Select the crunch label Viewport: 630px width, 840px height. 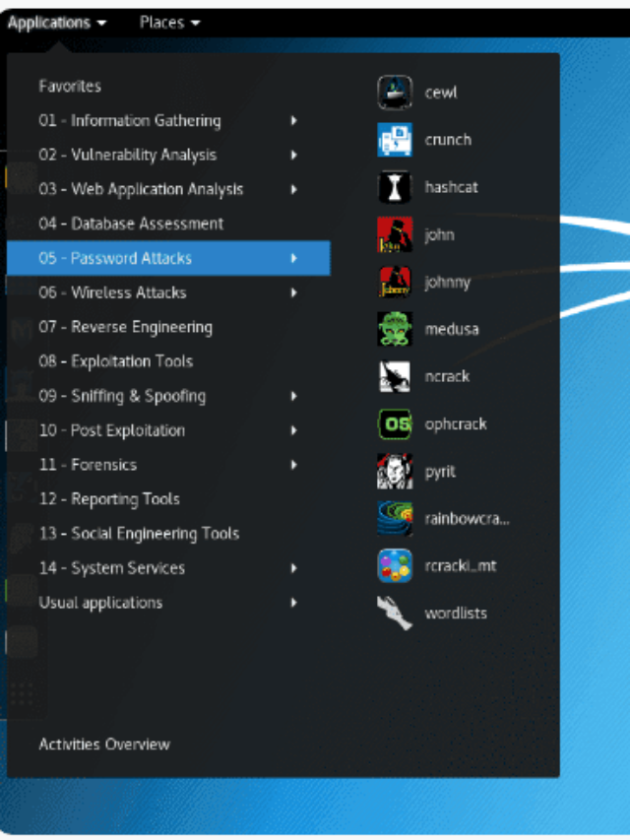[449, 140]
